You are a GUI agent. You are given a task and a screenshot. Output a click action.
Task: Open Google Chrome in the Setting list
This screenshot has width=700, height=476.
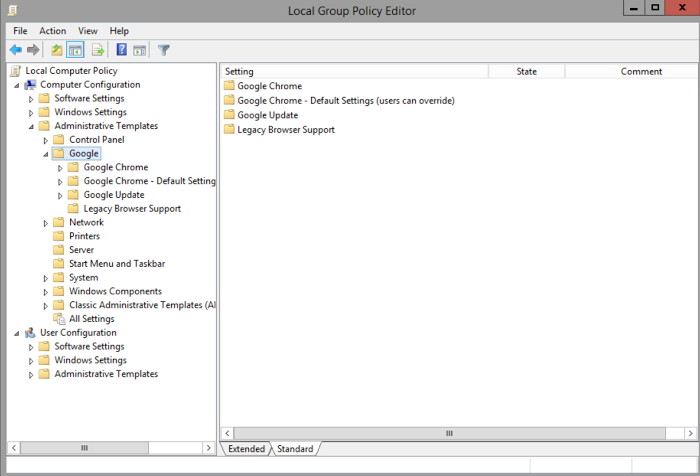click(263, 86)
